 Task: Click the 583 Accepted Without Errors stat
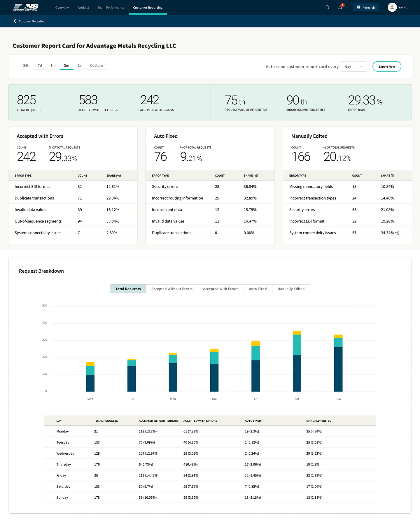pos(98,103)
